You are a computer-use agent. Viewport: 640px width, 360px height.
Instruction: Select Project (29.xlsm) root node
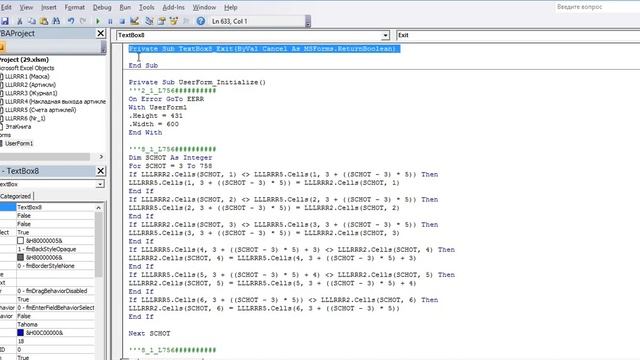point(24,60)
